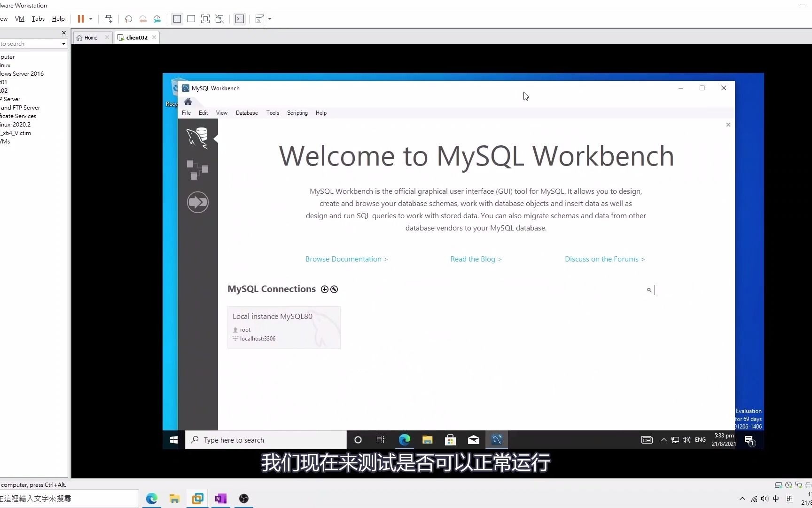Open the Help menu in MySQL Workbench

[x=321, y=113]
